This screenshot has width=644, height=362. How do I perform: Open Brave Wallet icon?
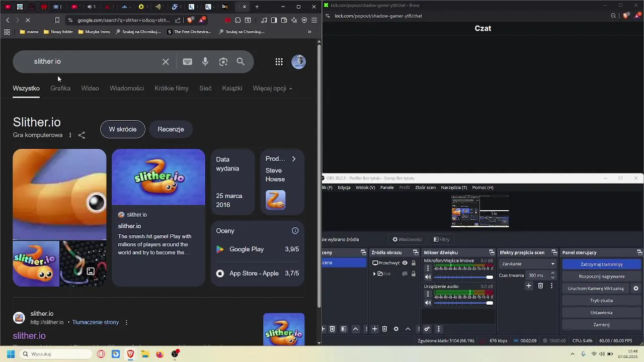pos(284,20)
